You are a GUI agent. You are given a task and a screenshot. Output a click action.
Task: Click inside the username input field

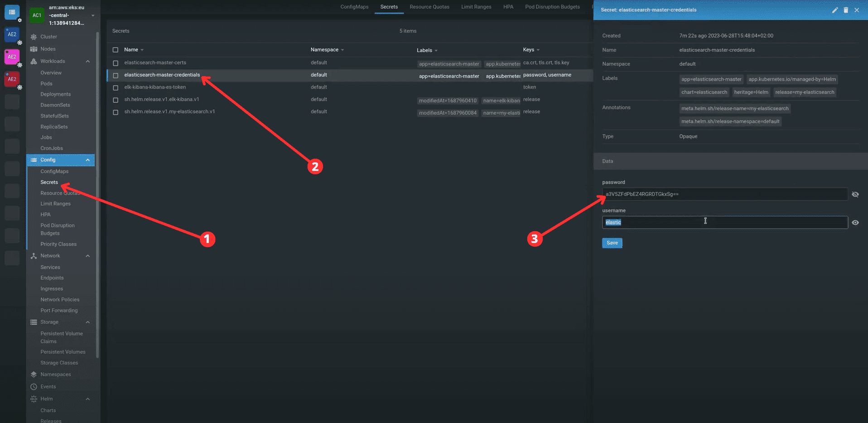point(705,222)
